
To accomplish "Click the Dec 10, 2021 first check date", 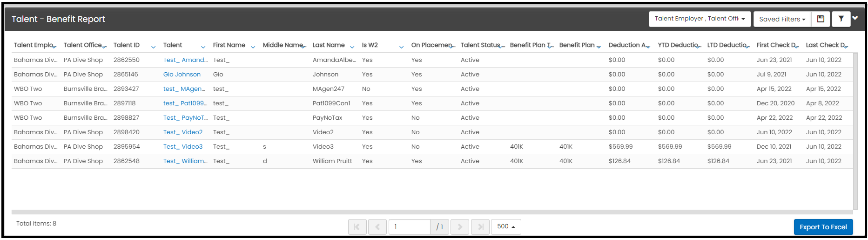I will coord(774,146).
